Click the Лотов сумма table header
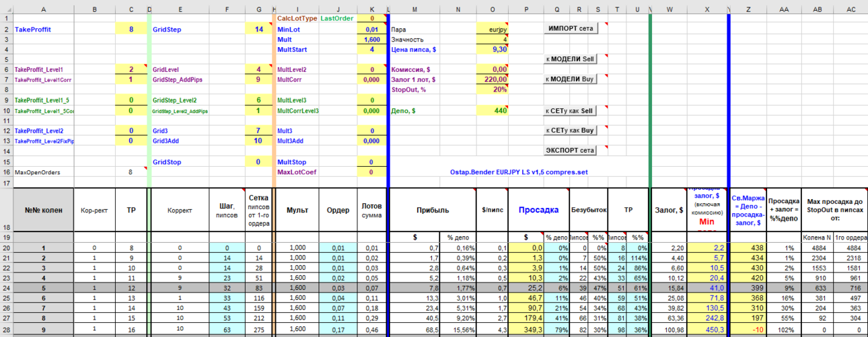868x337 pixels. [371, 210]
